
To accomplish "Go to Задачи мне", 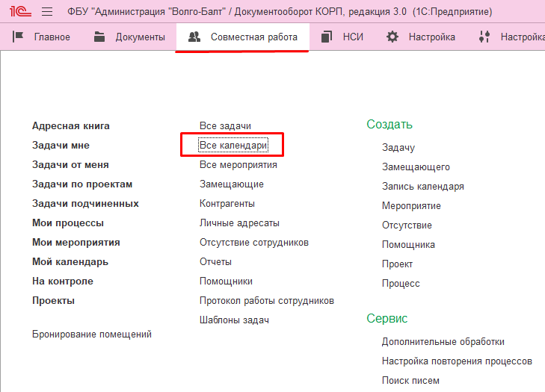I will 61,146.
